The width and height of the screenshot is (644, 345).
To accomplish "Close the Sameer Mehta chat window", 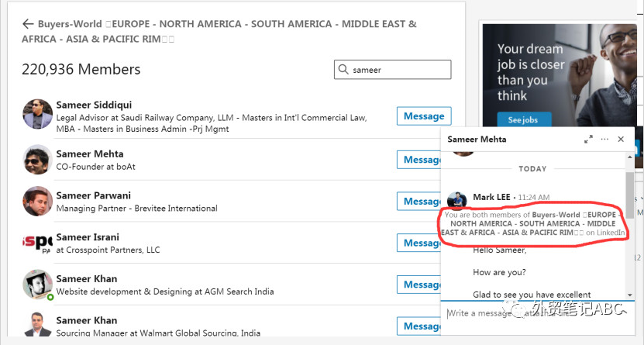I will tap(621, 140).
